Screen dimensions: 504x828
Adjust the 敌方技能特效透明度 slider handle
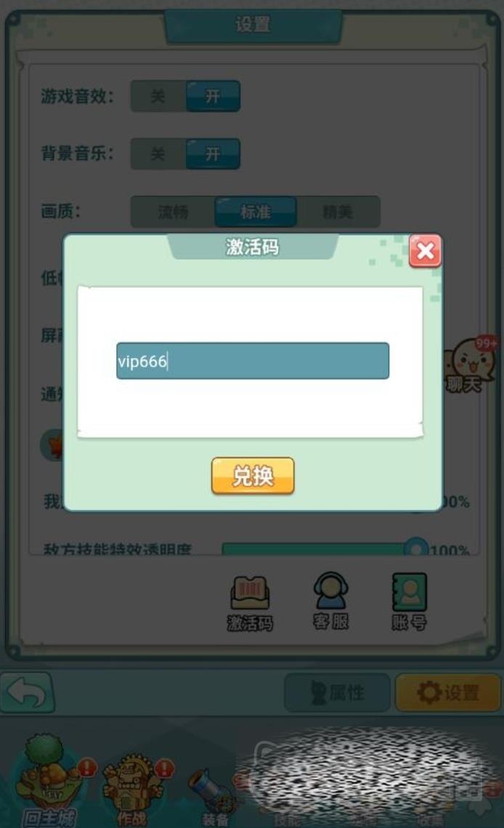416,548
